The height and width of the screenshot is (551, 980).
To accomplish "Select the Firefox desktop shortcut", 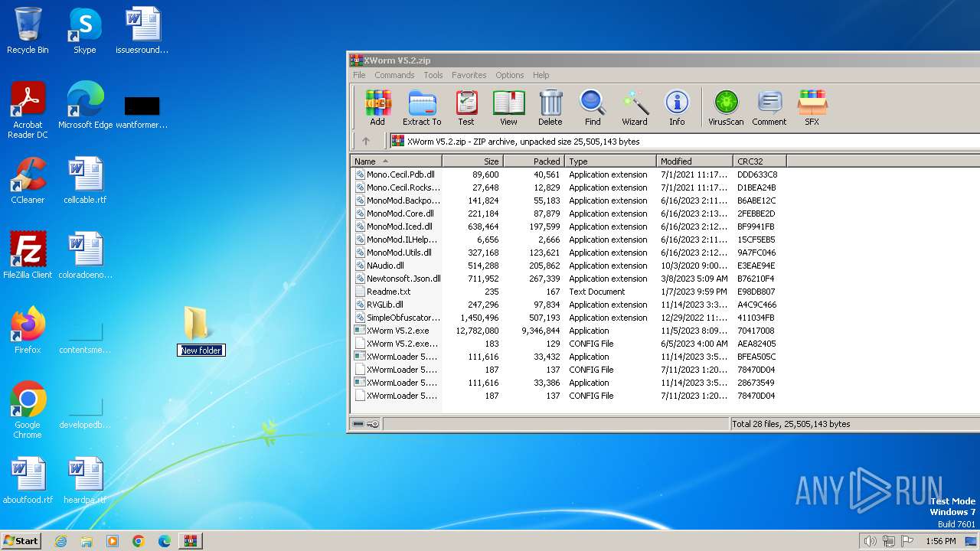I will pos(28,331).
